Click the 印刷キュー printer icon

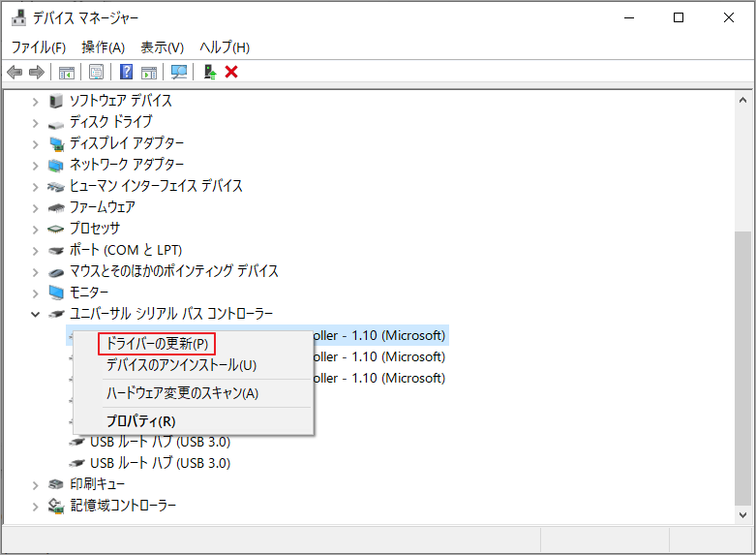[x=56, y=484]
